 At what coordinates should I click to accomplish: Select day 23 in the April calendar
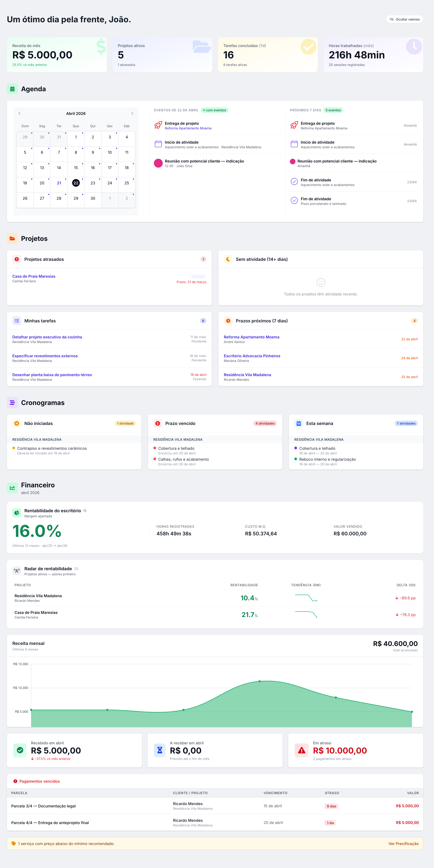93,183
